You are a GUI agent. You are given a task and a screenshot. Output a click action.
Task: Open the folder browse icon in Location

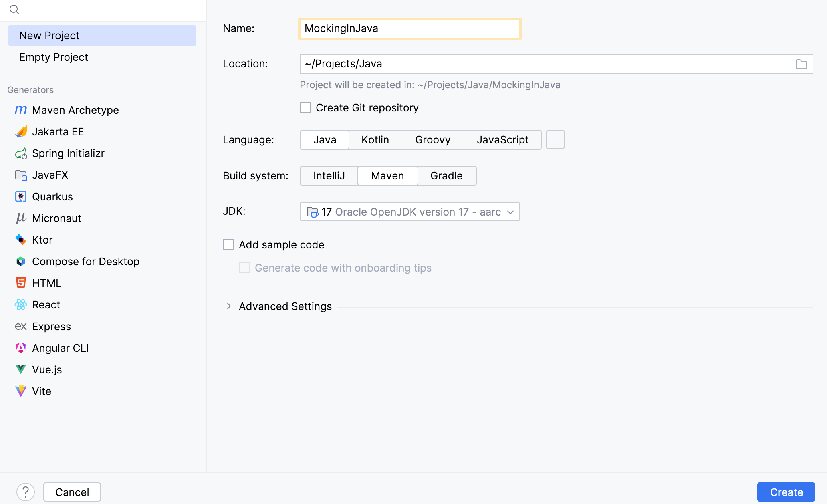tap(801, 64)
